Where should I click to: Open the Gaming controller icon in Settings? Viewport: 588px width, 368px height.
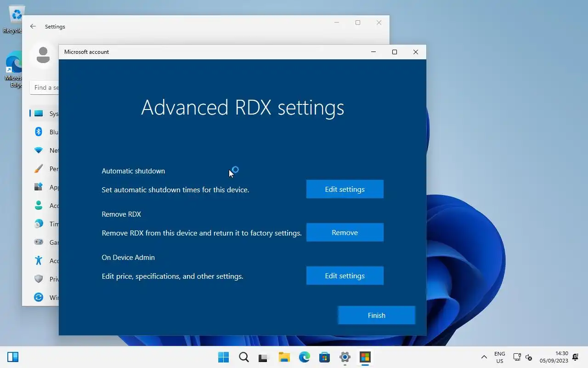point(39,242)
